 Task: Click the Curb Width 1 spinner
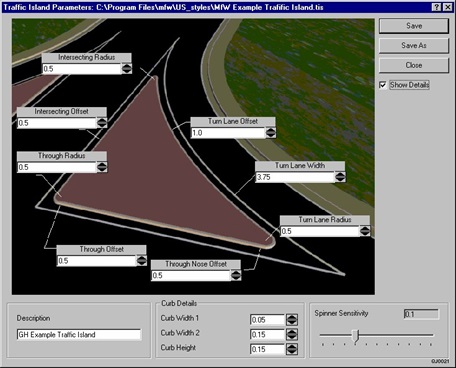click(292, 320)
